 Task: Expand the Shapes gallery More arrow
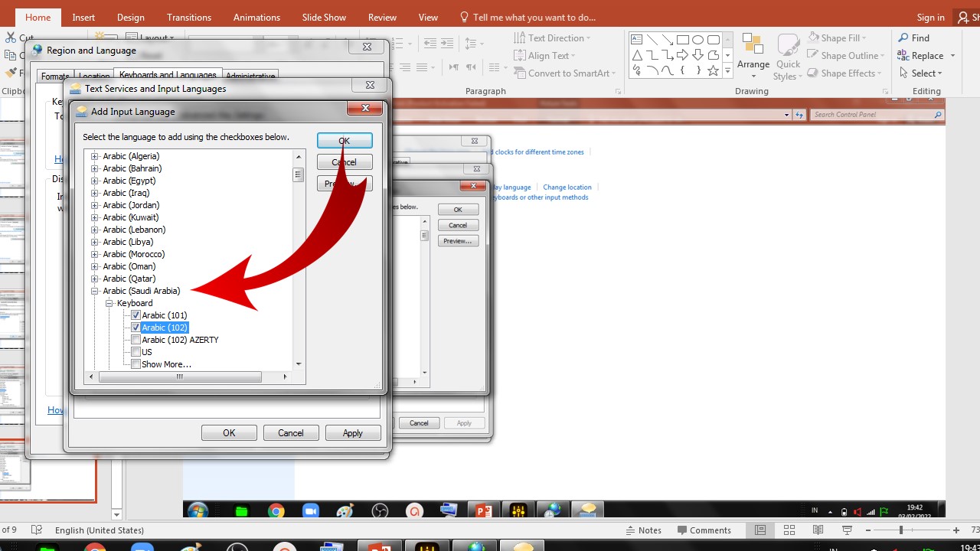[x=727, y=70]
